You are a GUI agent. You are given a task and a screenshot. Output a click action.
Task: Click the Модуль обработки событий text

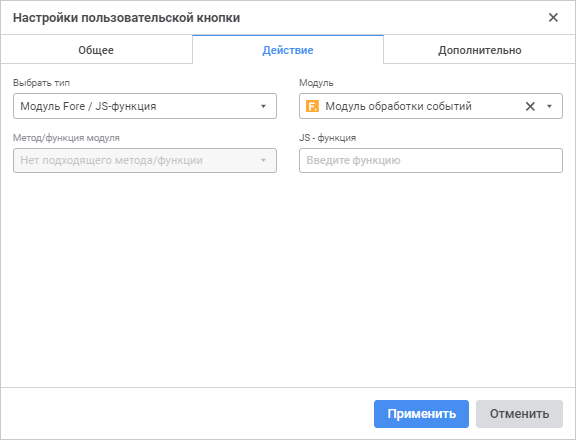399,106
